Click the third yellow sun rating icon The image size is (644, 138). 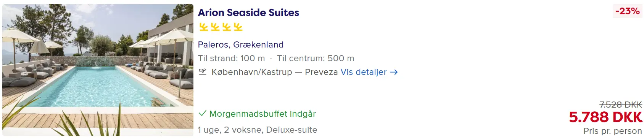pyautogui.click(x=227, y=27)
